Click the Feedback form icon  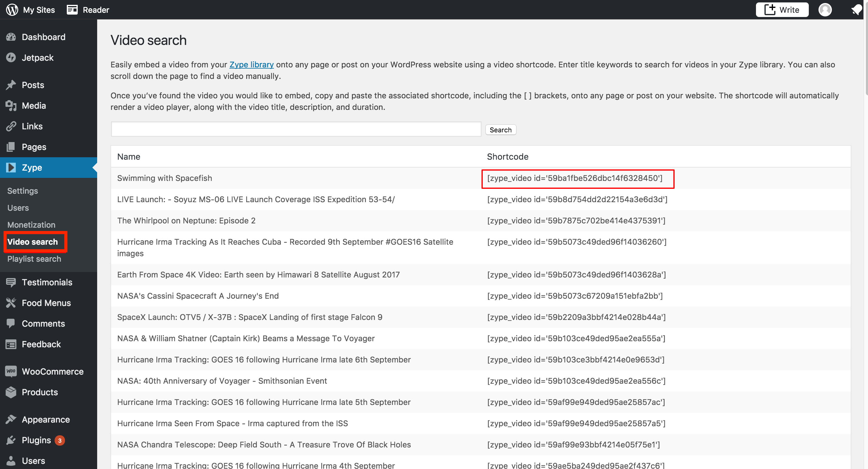coord(11,344)
